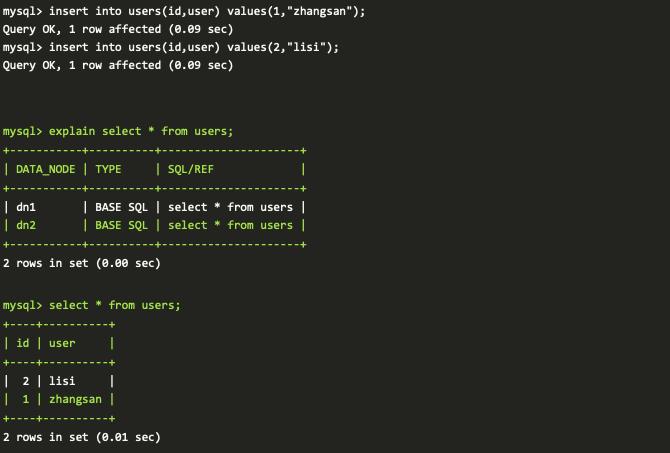Viewport: 670px width, 453px height.
Task: Select the dn1 data node cell
Action: click(x=26, y=207)
